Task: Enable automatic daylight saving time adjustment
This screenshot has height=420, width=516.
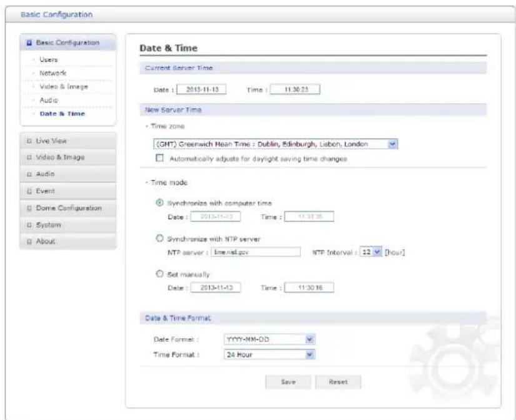Action: (x=159, y=158)
